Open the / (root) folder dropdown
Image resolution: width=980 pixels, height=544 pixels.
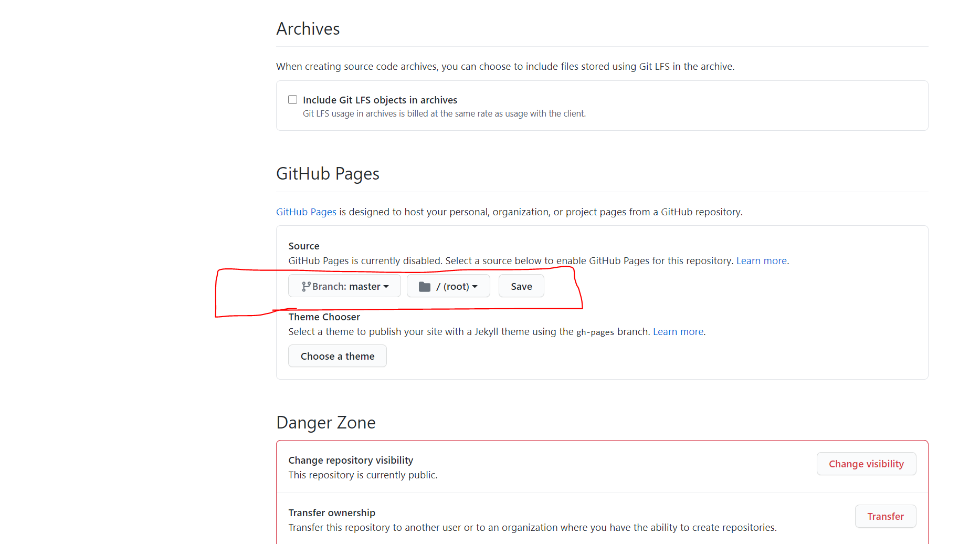pos(448,286)
